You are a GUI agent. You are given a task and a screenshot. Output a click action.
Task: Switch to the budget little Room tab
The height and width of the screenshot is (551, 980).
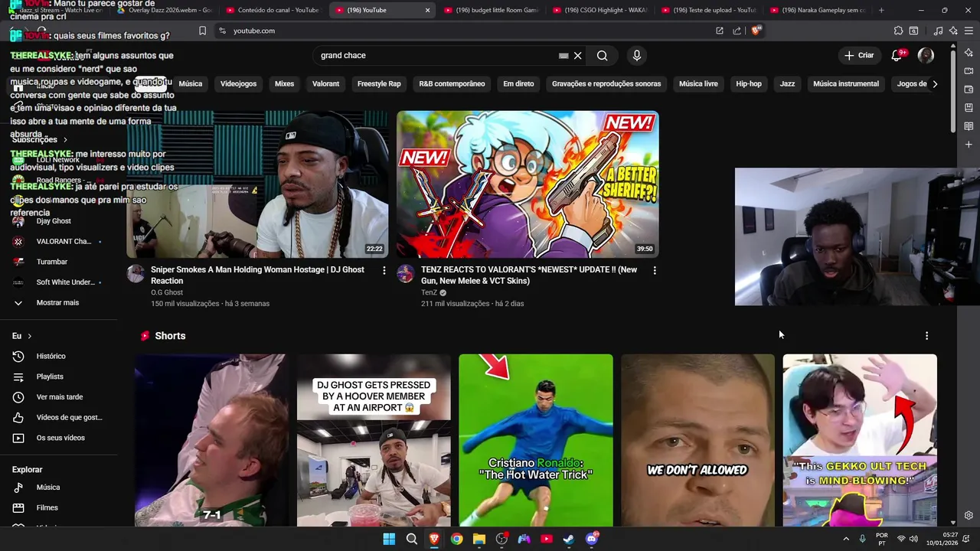pos(492,10)
